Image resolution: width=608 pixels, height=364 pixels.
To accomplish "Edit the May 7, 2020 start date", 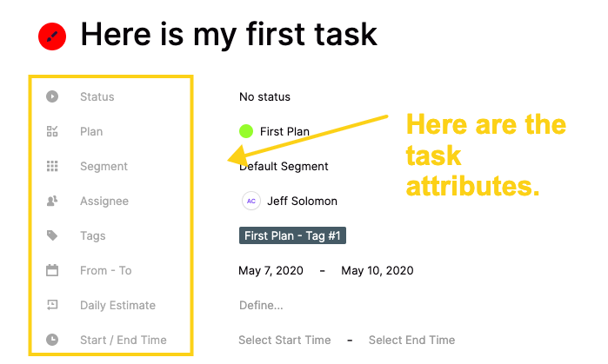I will click(271, 270).
